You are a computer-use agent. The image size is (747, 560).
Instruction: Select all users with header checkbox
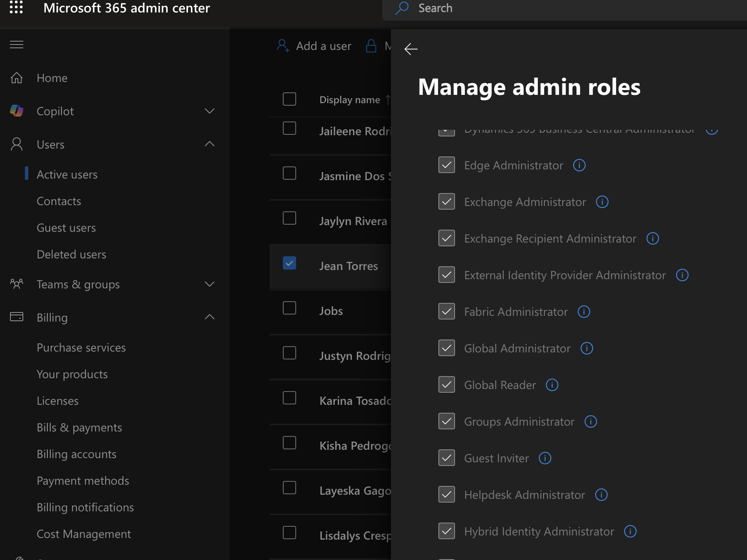pyautogui.click(x=289, y=99)
